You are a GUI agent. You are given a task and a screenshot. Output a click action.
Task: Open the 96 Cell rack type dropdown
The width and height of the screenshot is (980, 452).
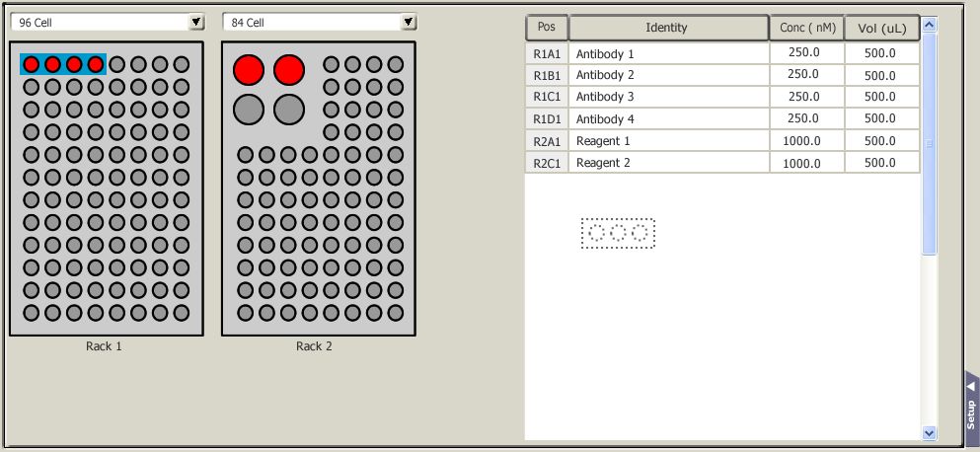tap(195, 22)
